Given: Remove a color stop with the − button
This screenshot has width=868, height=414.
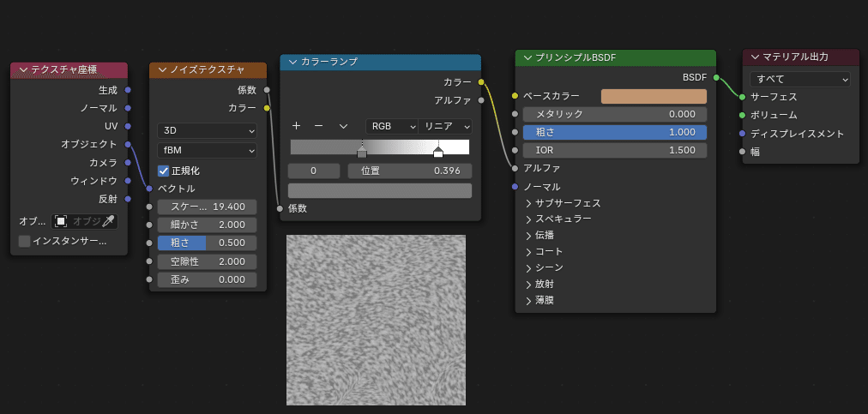Looking at the screenshot, I should 318,126.
